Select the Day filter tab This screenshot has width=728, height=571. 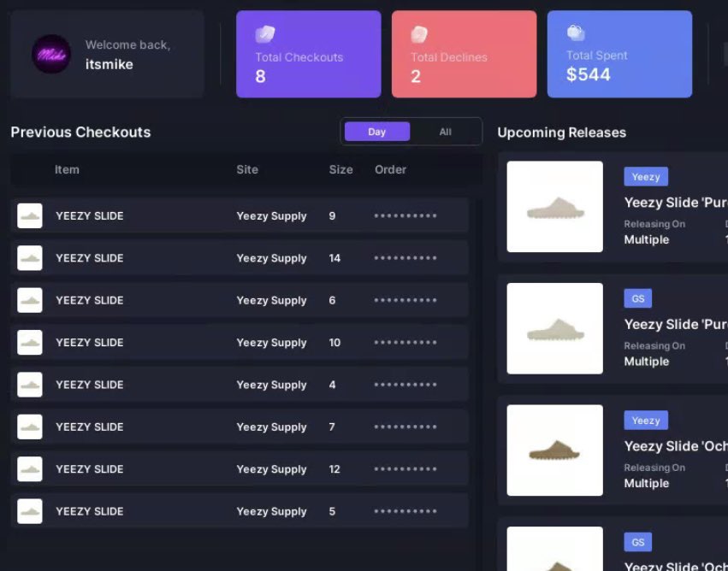(377, 132)
